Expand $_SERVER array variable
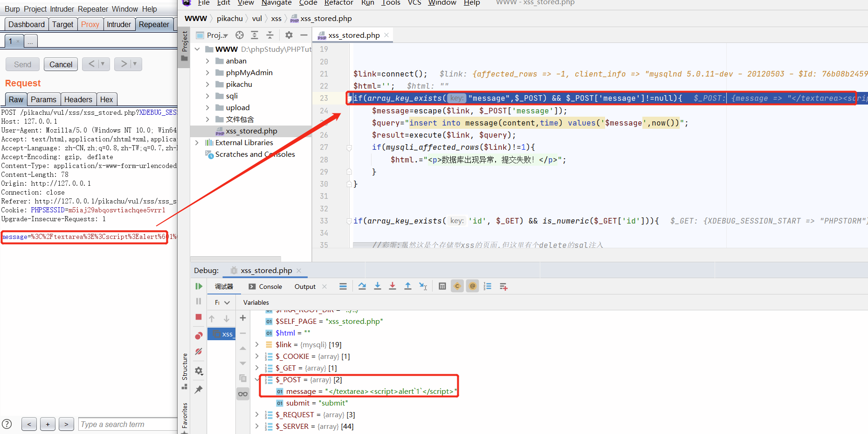Screen dimensions: 868x434 257,426
